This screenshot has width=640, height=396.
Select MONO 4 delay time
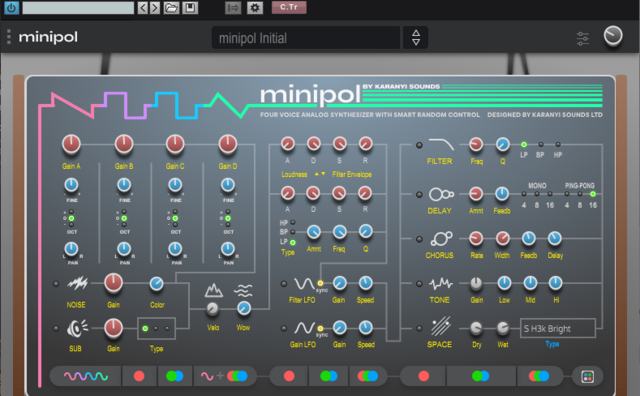click(524, 194)
